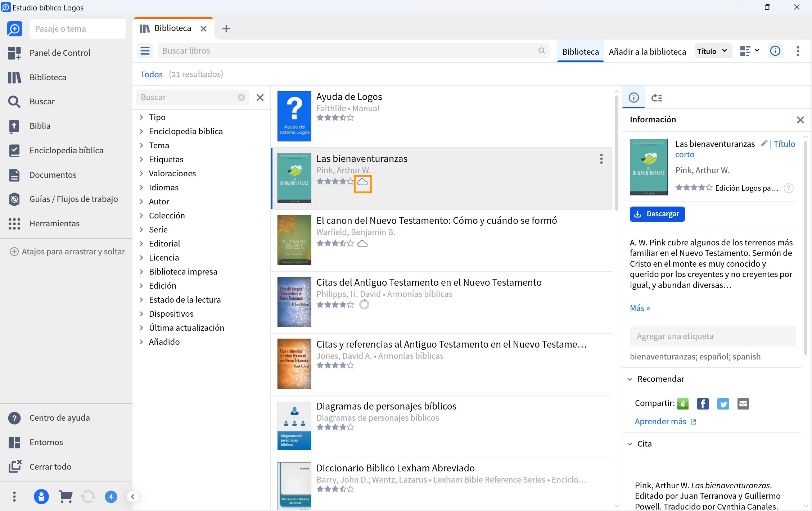This screenshot has height=511, width=812.
Task: Click the cloud icon on El canon del Nuevo Testamento
Action: (362, 244)
